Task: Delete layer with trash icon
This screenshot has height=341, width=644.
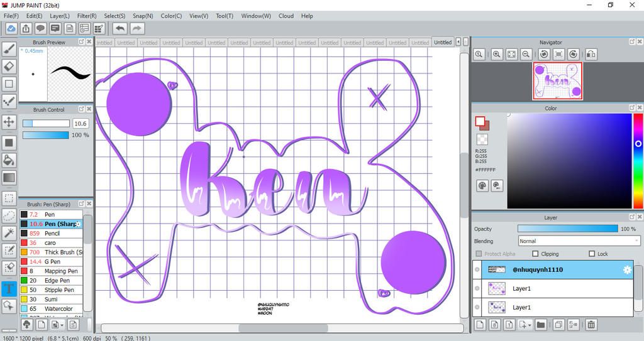Action: click(x=591, y=325)
